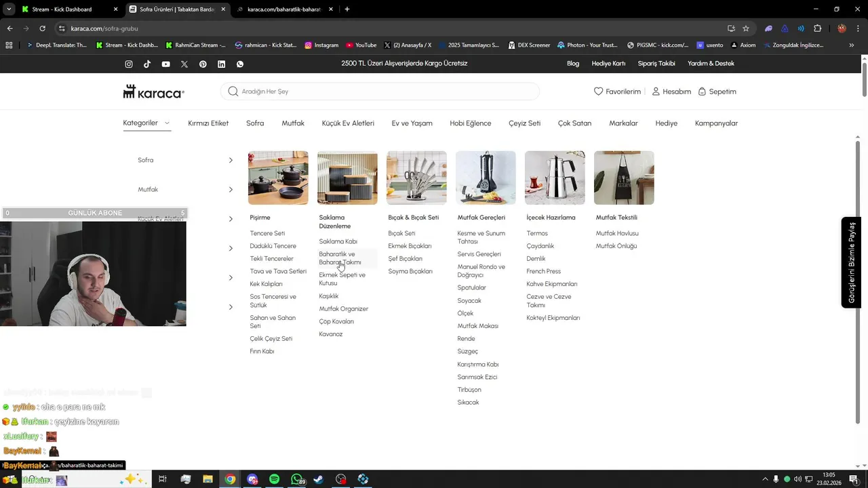This screenshot has width=868, height=488.
Task: Open Steam from the taskbar
Action: [x=319, y=479]
